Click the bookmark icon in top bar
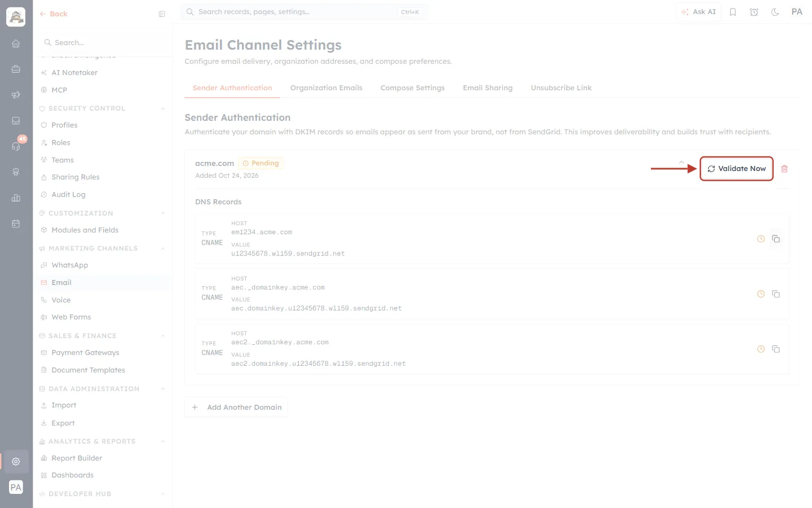Image resolution: width=812 pixels, height=508 pixels. click(733, 12)
